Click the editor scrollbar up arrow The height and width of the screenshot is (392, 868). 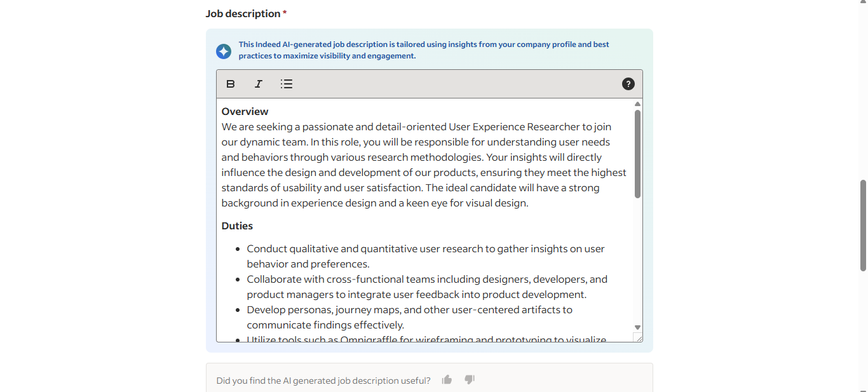pos(637,104)
